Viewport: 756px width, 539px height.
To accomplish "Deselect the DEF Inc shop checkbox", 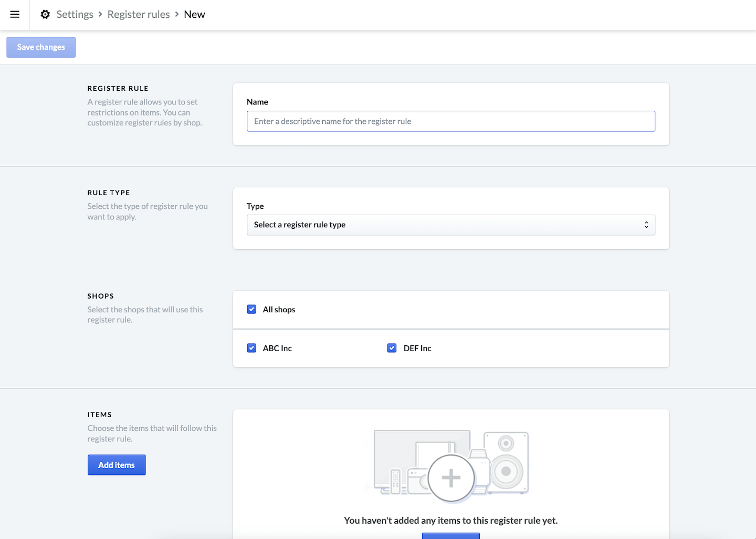I will pos(392,348).
